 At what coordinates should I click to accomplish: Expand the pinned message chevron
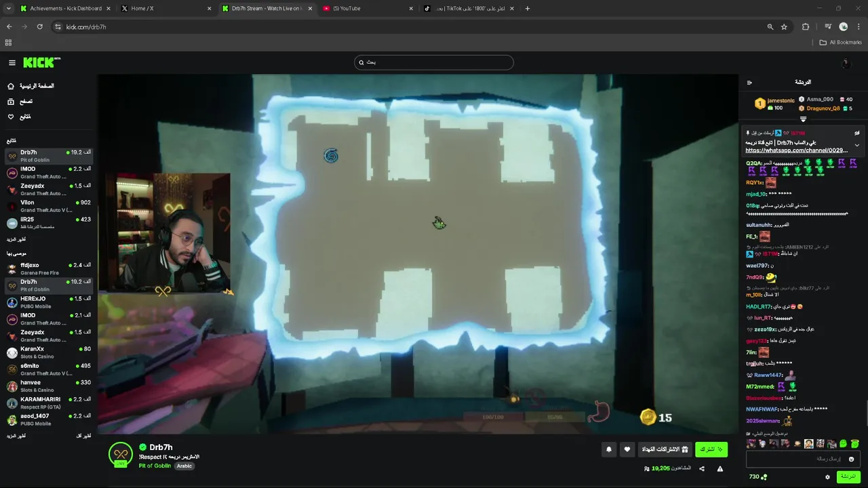click(857, 145)
